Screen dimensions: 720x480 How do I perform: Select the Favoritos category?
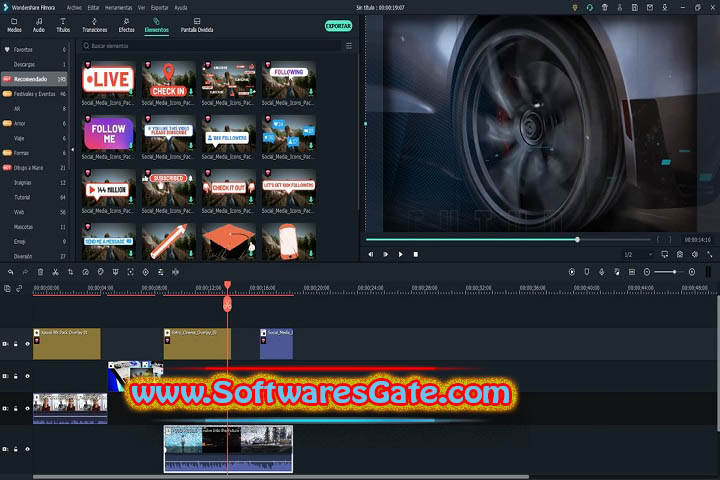click(x=34, y=49)
